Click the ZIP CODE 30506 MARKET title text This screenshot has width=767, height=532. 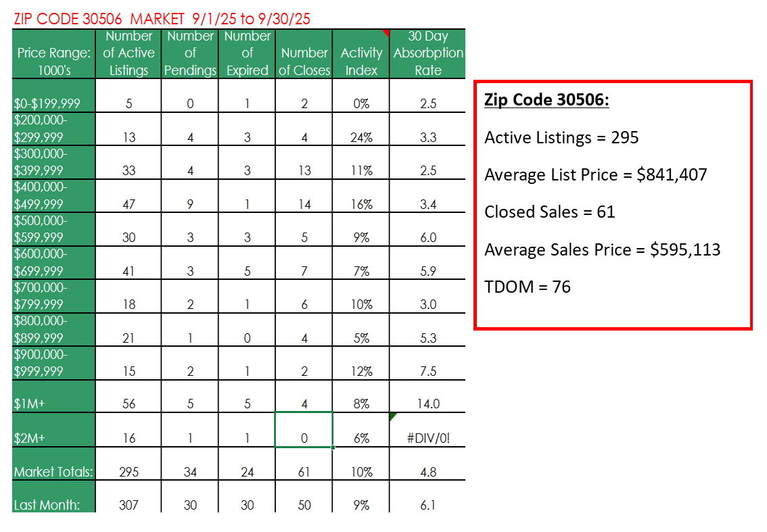coord(162,18)
